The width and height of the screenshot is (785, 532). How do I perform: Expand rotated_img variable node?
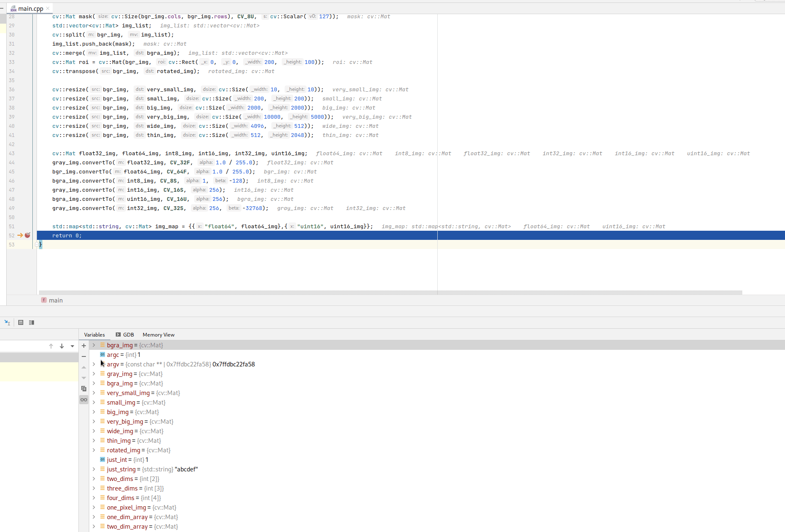click(94, 450)
